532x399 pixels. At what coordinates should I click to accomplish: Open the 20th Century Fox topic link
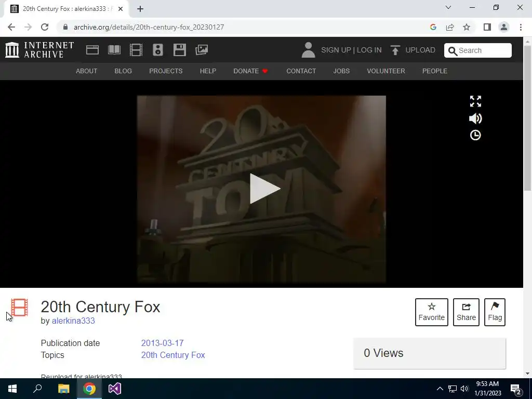[173, 355]
